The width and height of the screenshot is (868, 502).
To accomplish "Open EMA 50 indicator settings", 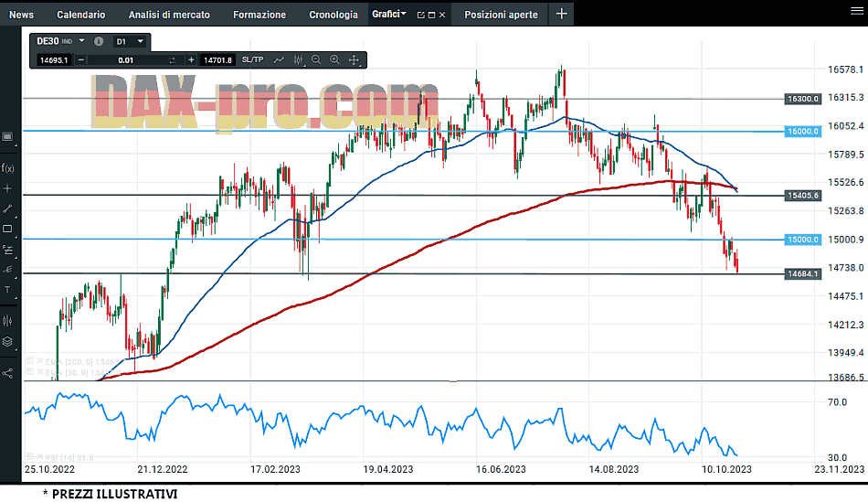I will click(x=30, y=372).
